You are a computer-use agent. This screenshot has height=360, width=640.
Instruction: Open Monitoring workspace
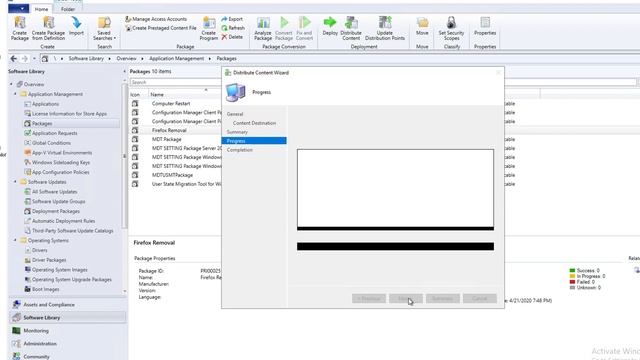click(67, 331)
